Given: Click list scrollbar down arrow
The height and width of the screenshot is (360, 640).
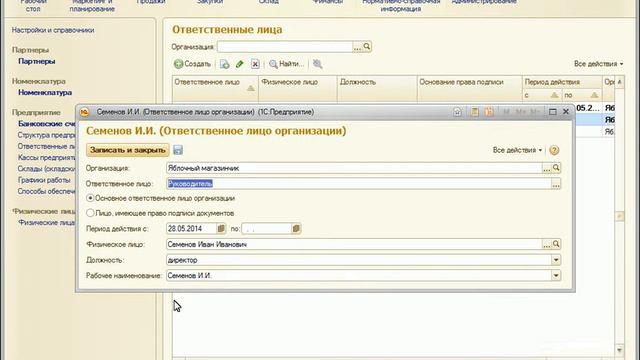Looking at the screenshot, I should click(620, 350).
